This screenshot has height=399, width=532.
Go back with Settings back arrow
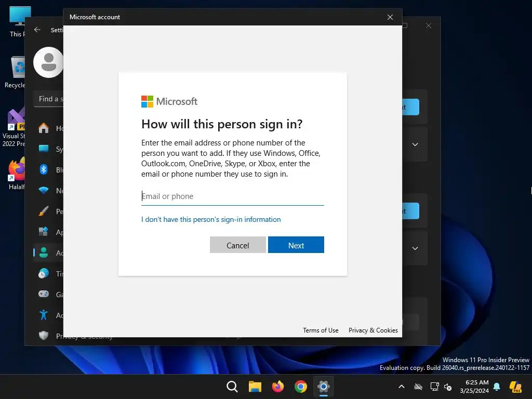coord(37,30)
